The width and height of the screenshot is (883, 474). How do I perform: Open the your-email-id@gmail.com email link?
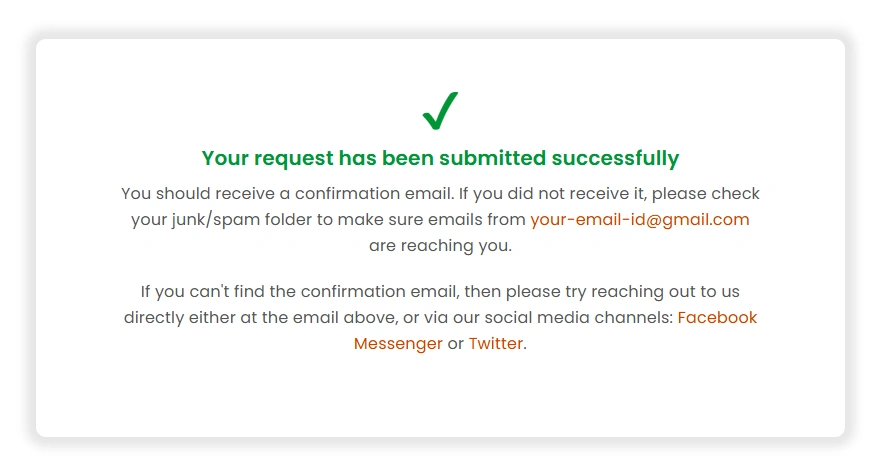639,220
